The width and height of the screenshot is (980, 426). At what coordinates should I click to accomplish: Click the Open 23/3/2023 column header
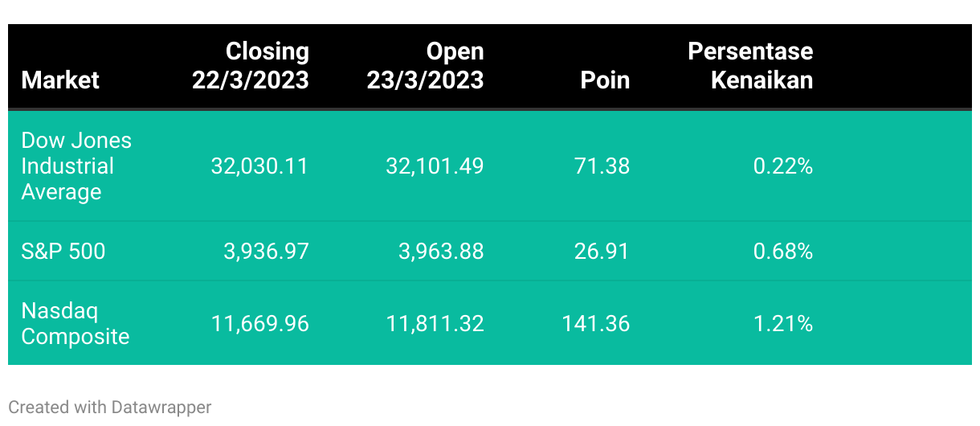point(426,66)
